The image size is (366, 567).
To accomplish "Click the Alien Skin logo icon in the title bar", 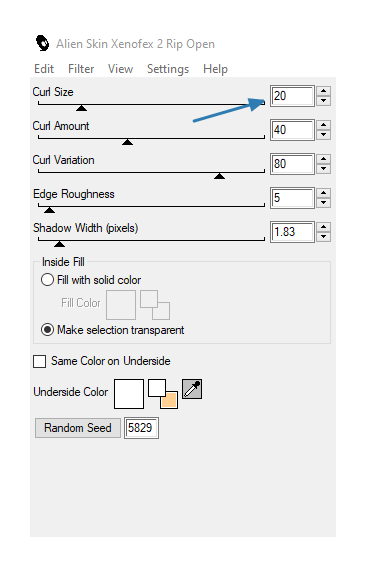I will pyautogui.click(x=42, y=43).
